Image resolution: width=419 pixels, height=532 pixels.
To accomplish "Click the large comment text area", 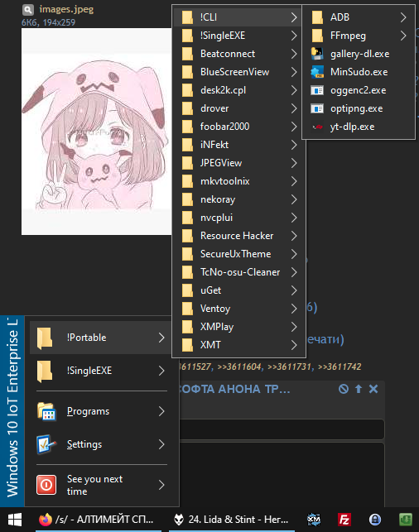I will pos(282,475).
